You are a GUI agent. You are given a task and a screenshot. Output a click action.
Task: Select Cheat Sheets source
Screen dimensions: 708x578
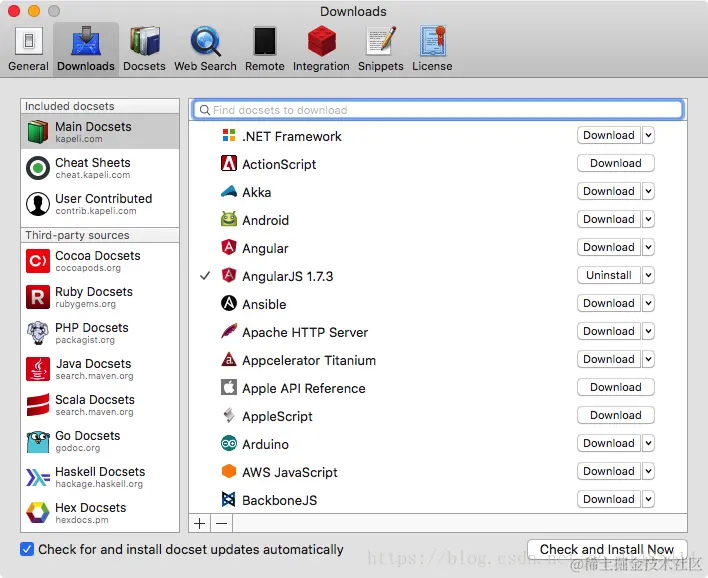100,168
